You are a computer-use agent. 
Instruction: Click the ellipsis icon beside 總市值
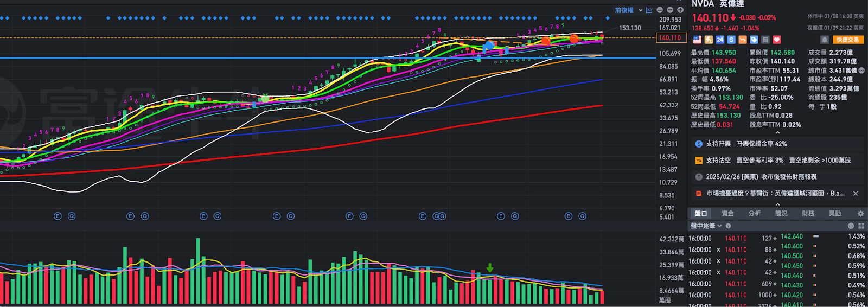click(x=861, y=71)
